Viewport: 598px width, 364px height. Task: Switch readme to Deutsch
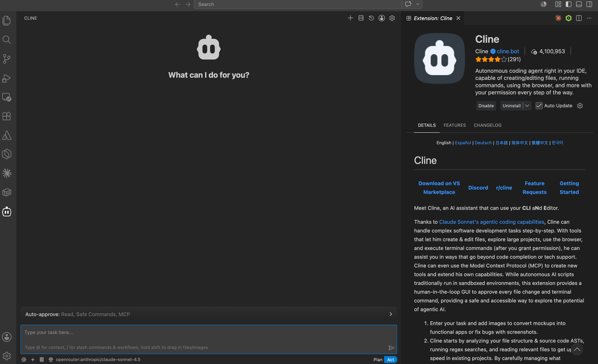pos(483,143)
